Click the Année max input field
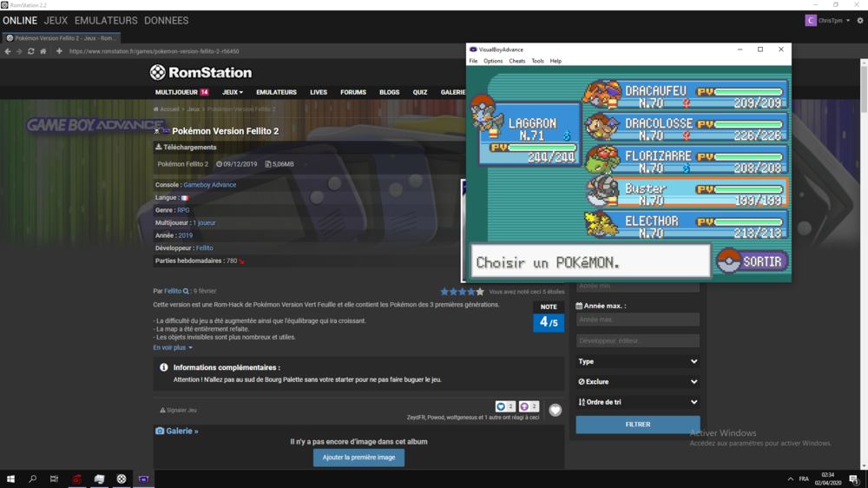This screenshot has height=488, width=868. pyautogui.click(x=637, y=320)
